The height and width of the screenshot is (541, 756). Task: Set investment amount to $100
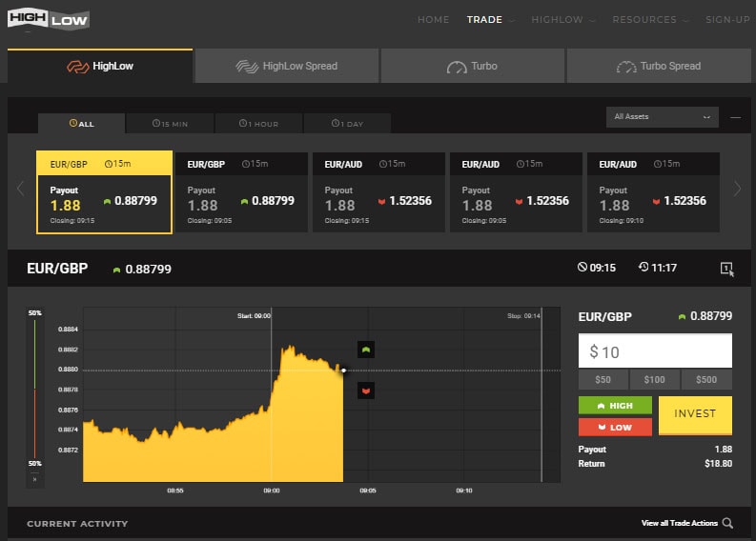[x=655, y=380]
